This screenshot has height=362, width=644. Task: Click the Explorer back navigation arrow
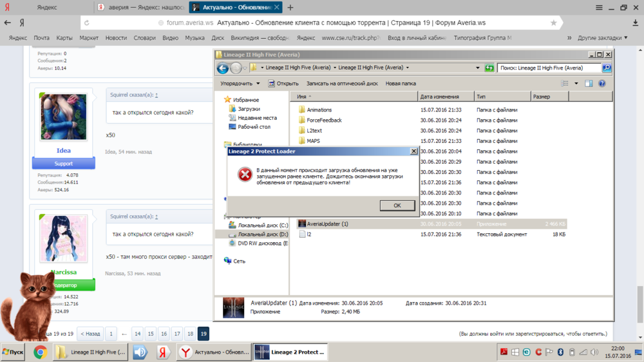[223, 68]
